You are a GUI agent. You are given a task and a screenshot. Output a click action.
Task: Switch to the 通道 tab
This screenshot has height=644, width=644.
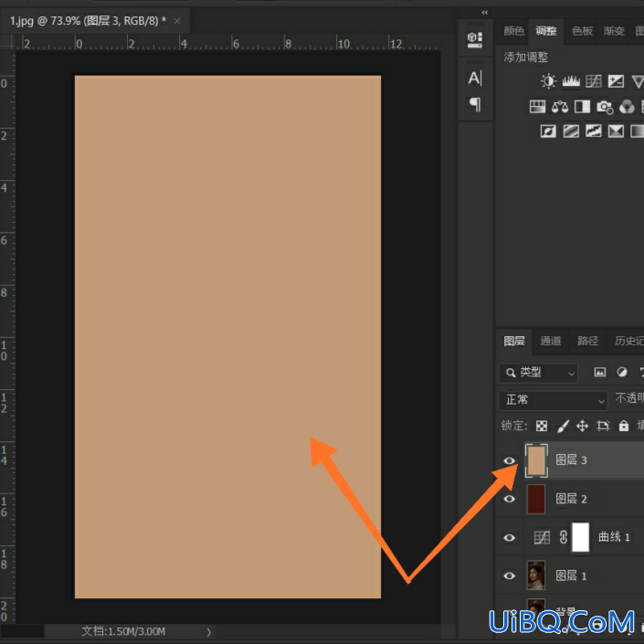point(550,341)
